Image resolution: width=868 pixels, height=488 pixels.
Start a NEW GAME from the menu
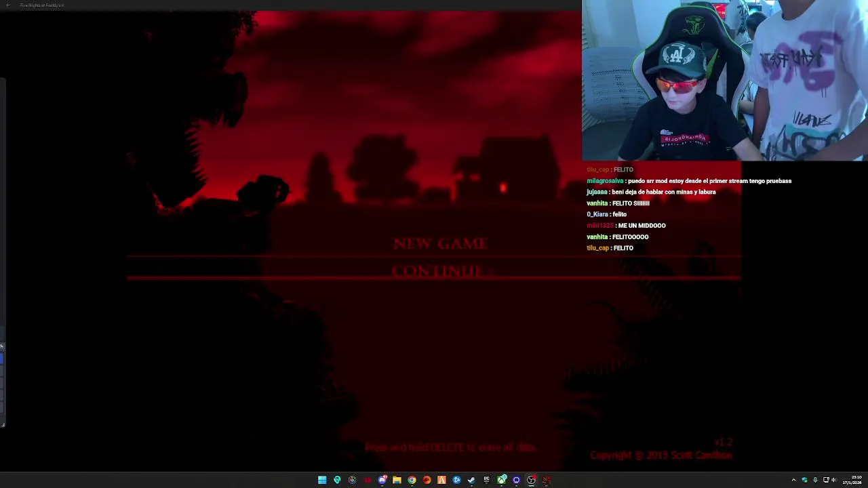(440, 243)
